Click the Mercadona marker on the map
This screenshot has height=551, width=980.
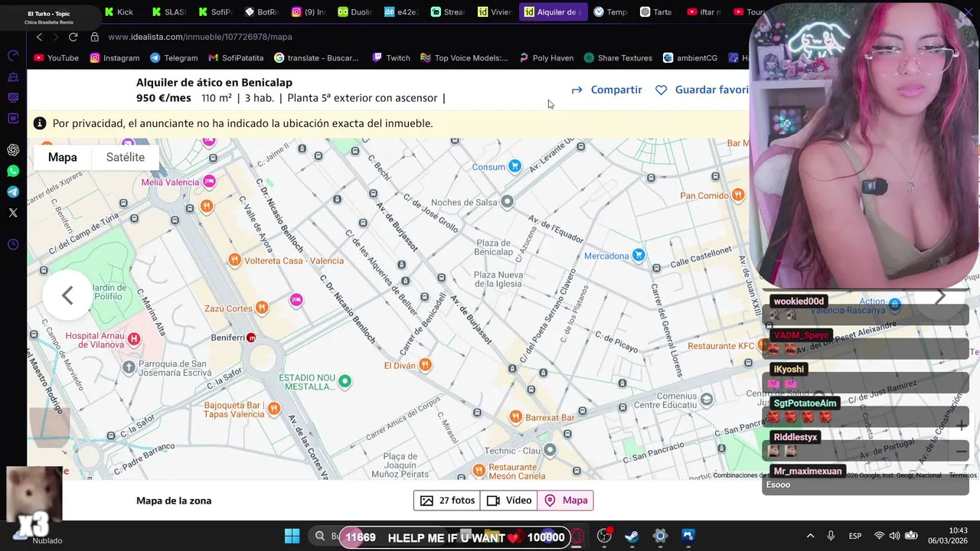coord(639,255)
